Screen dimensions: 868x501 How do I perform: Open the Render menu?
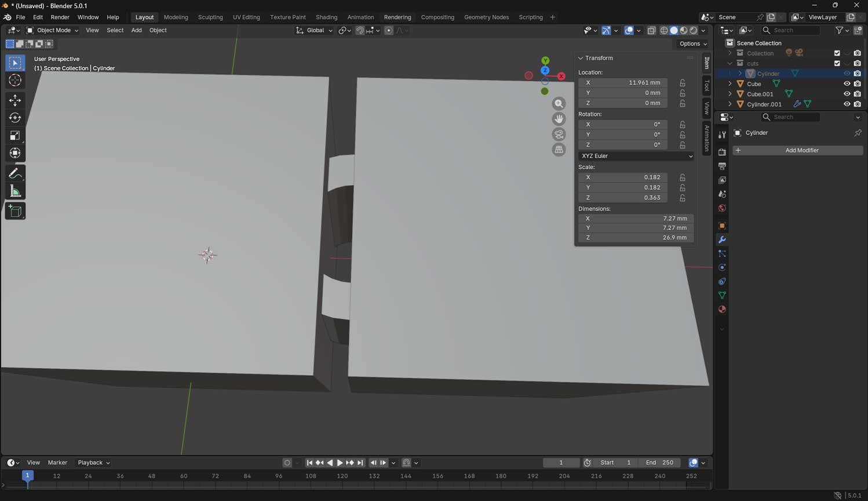tap(60, 17)
